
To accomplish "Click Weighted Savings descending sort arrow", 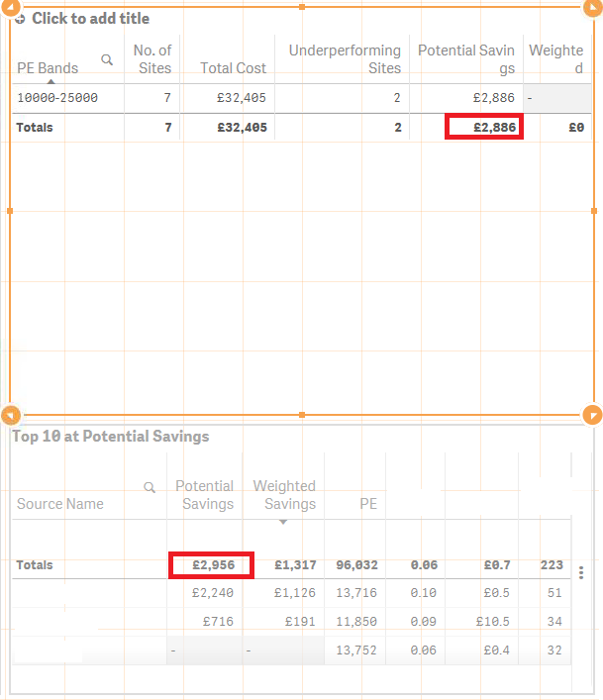I will click(x=283, y=522).
